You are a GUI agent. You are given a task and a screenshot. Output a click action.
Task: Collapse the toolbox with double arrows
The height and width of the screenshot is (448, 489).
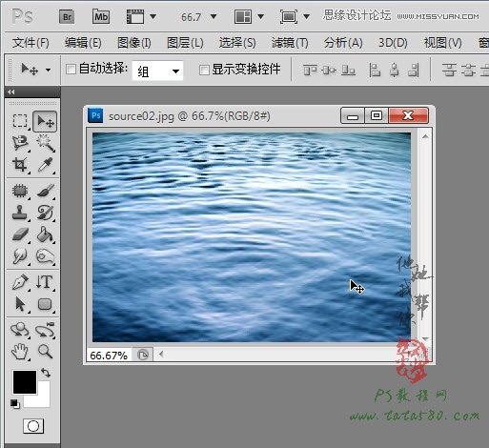tap(11, 92)
